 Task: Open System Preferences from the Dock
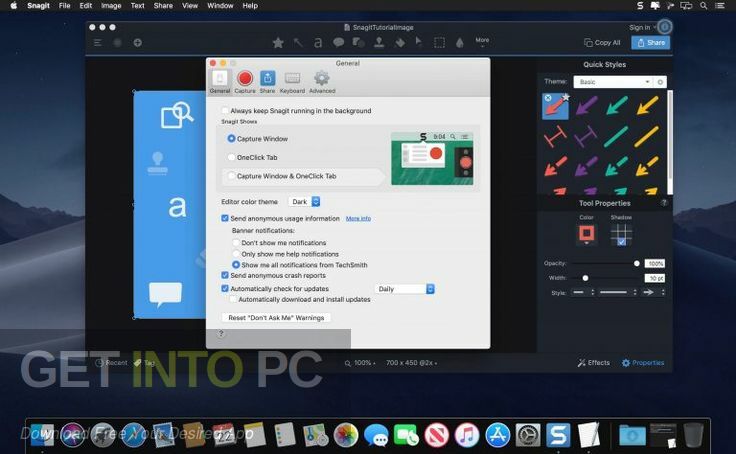pos(528,435)
